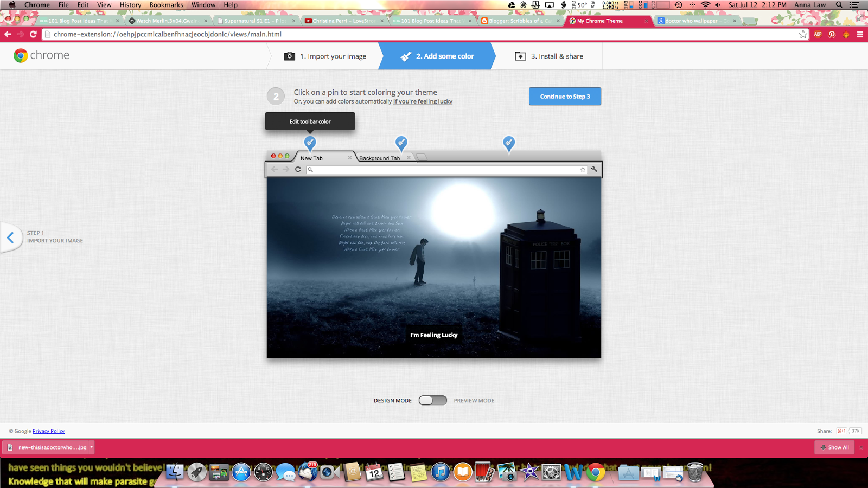Open the Notification Center icon
The width and height of the screenshot is (868, 488).
854,5
